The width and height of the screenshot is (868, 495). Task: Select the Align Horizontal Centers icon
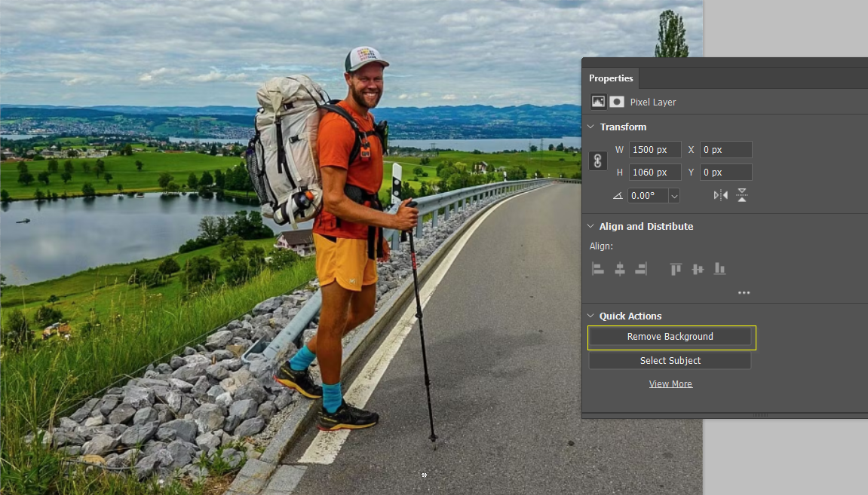(x=620, y=269)
